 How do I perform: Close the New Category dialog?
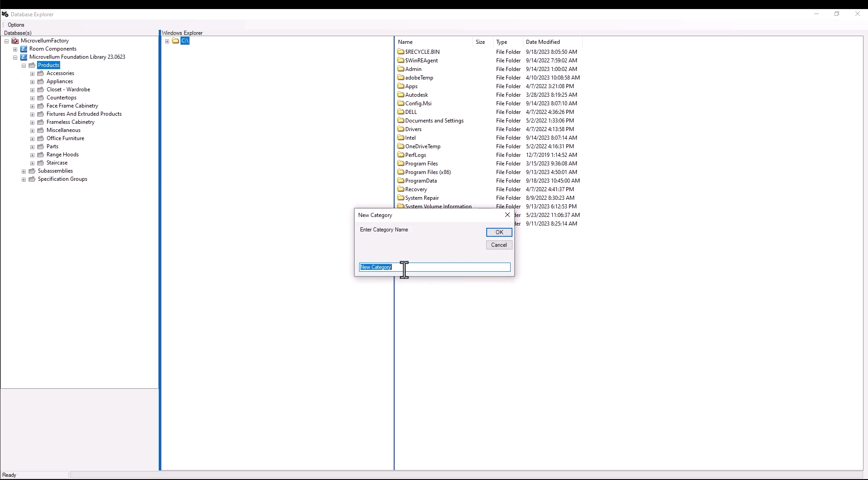(x=507, y=215)
